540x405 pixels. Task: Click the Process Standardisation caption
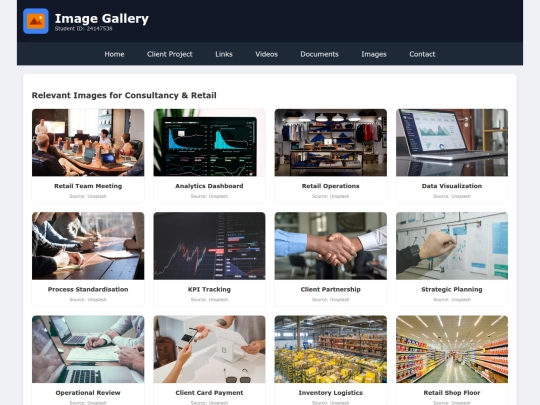[x=88, y=289]
